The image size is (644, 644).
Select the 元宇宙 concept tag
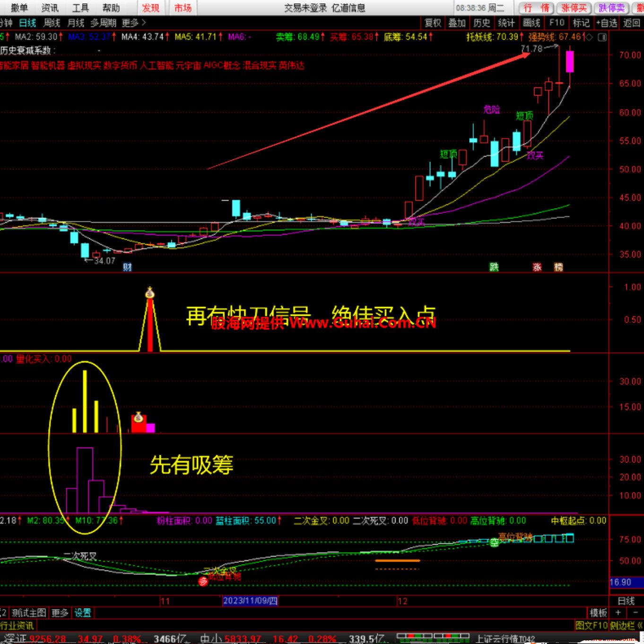[x=189, y=65]
